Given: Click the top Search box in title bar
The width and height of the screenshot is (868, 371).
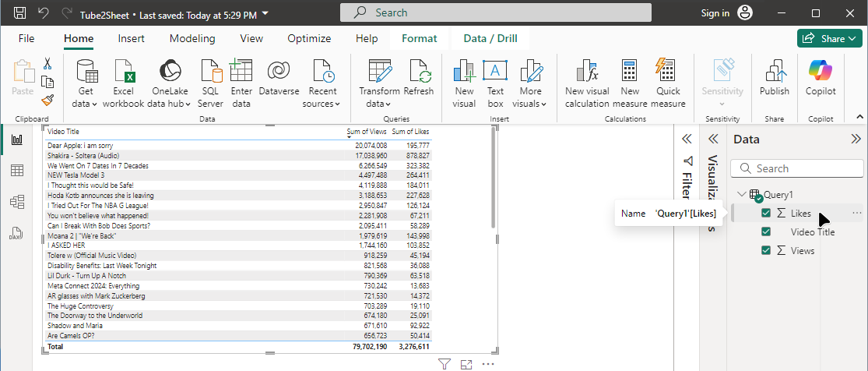Looking at the screenshot, I should click(x=495, y=12).
